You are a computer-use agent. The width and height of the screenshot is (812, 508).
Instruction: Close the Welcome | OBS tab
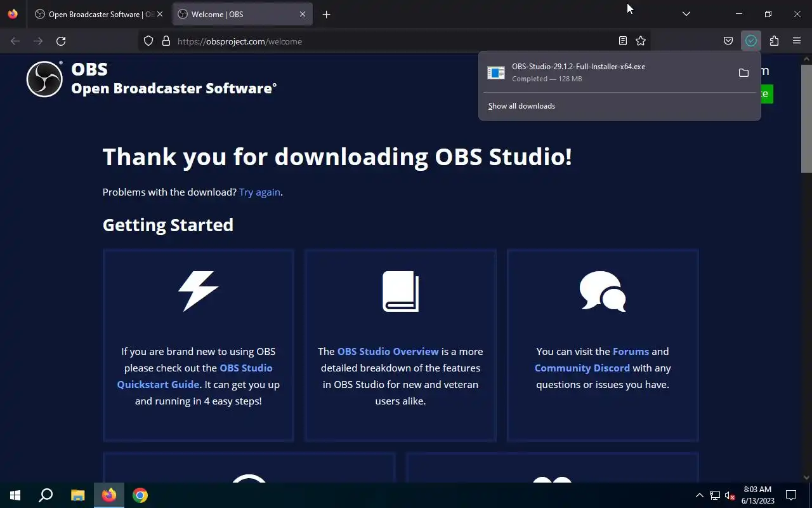pos(303,14)
